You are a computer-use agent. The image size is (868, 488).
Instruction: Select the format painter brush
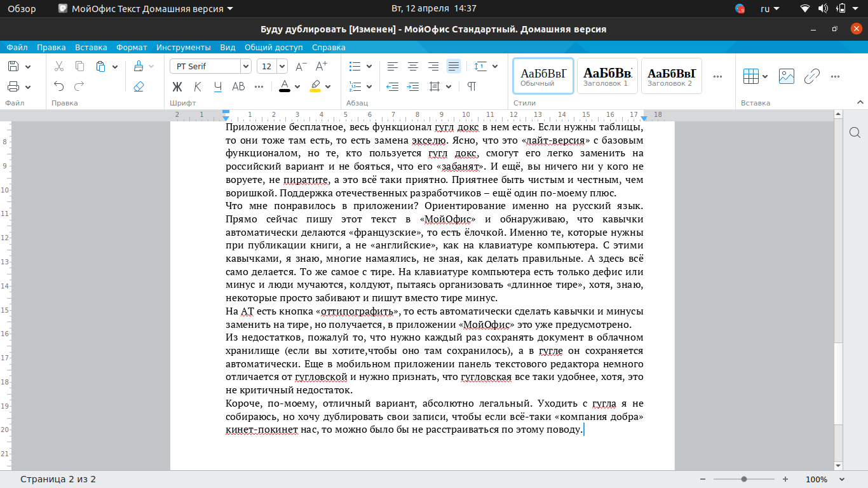click(x=139, y=66)
